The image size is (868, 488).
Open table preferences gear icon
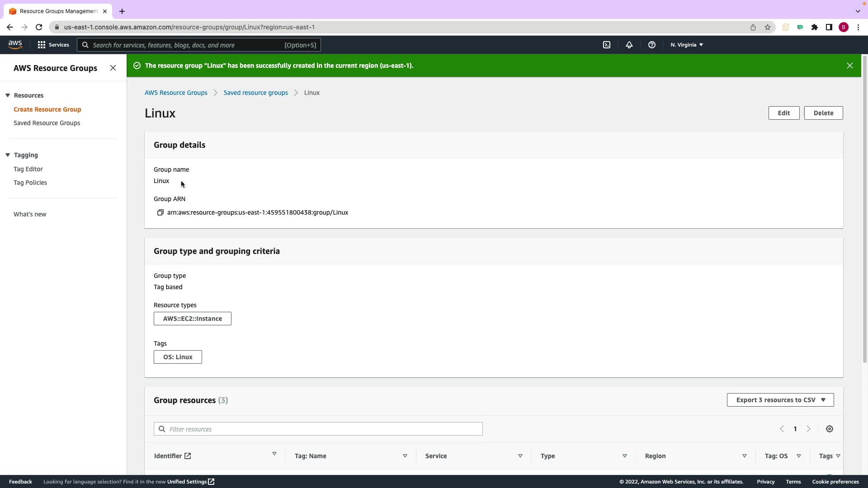829,429
